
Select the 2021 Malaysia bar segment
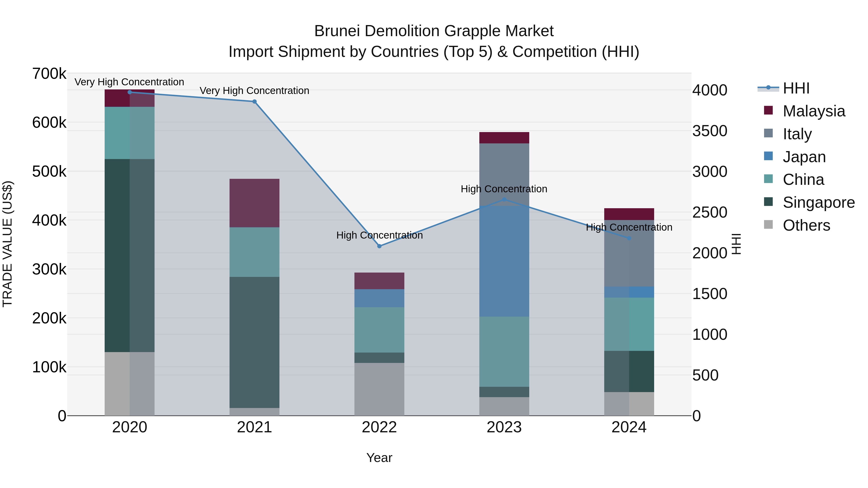pos(254,203)
